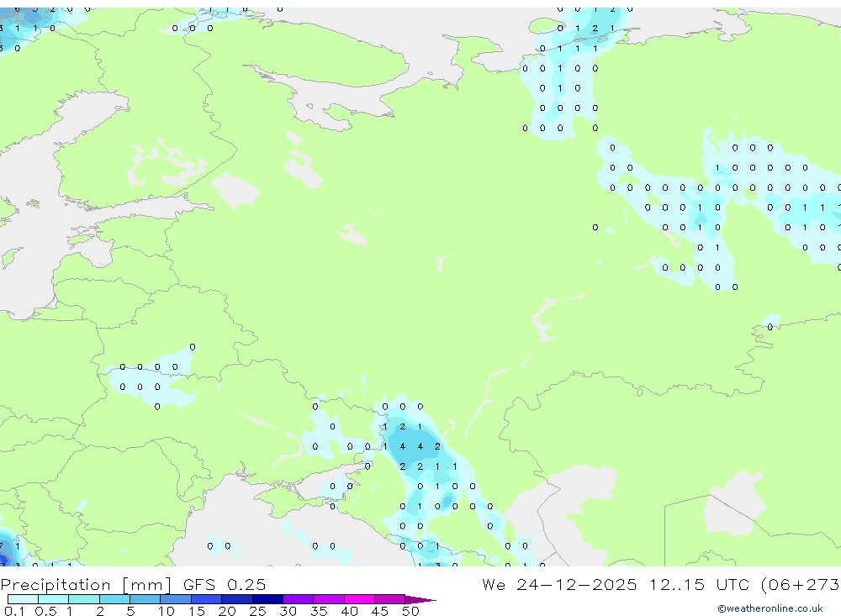
Task: Click legend swatch between 0.5 and 1
Action: (54, 599)
